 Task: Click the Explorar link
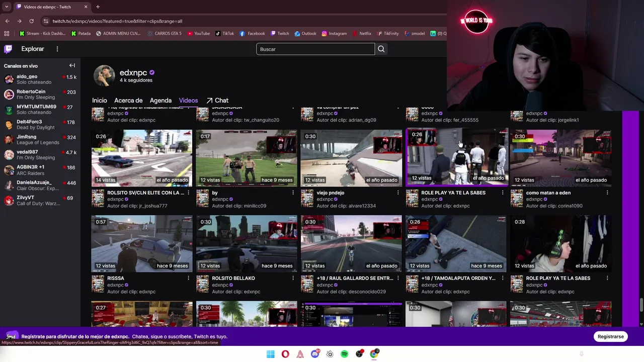point(33,49)
